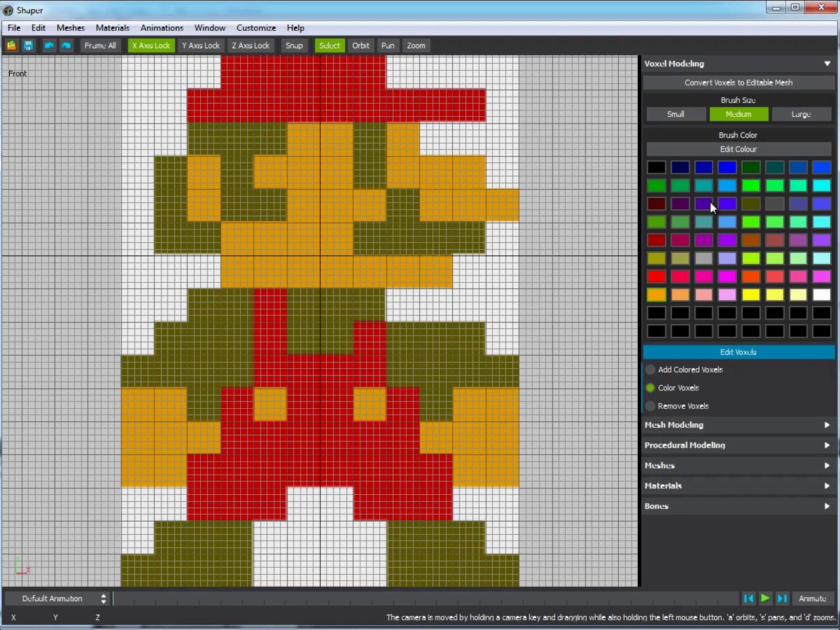Open the Customize menu
The height and width of the screenshot is (630, 840).
(x=256, y=28)
